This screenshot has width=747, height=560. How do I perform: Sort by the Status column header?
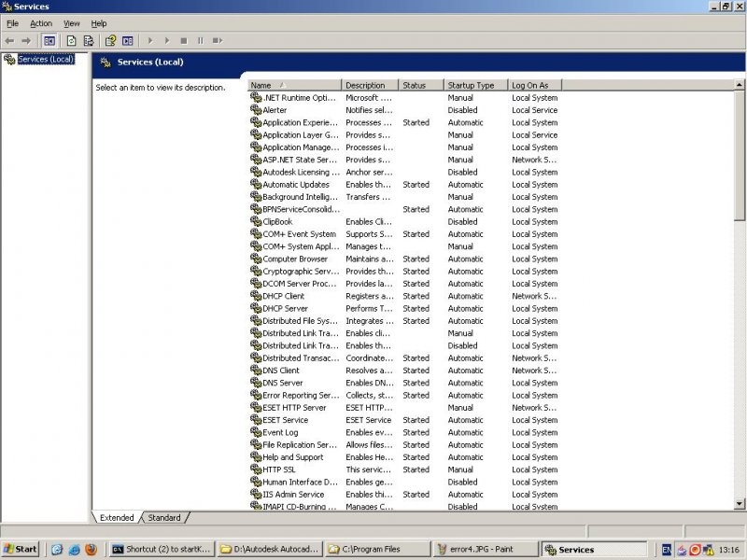click(x=421, y=85)
